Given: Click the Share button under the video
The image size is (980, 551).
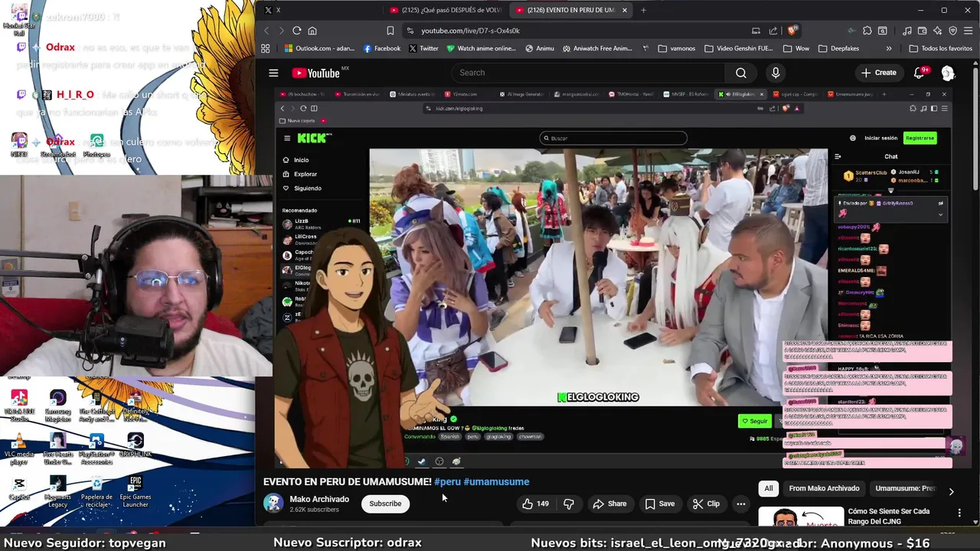Looking at the screenshot, I should (609, 504).
